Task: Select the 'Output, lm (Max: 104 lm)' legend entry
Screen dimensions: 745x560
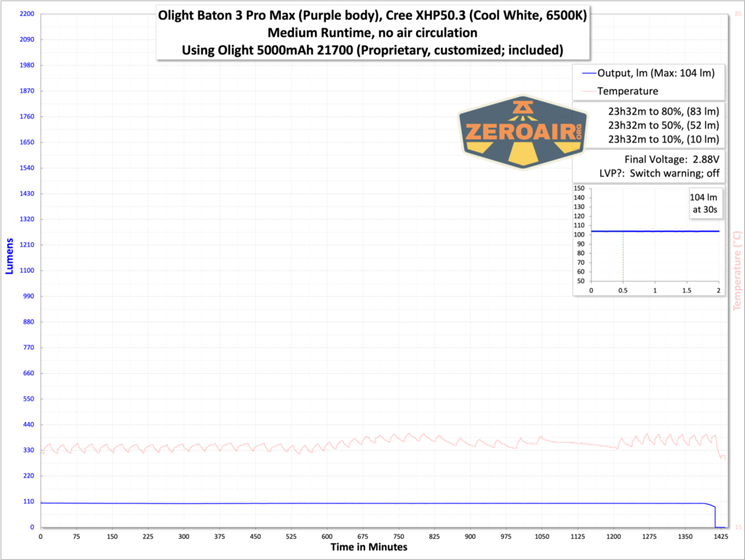Action: coord(649,73)
